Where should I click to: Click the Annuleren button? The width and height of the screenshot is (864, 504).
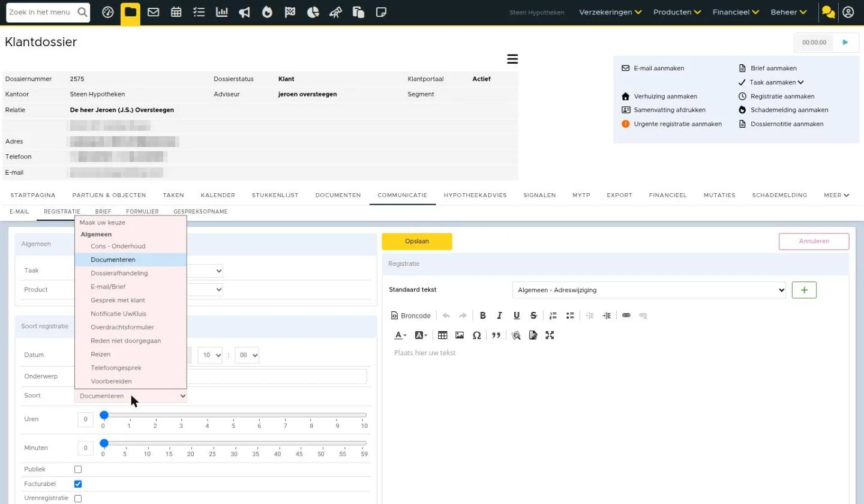click(814, 241)
